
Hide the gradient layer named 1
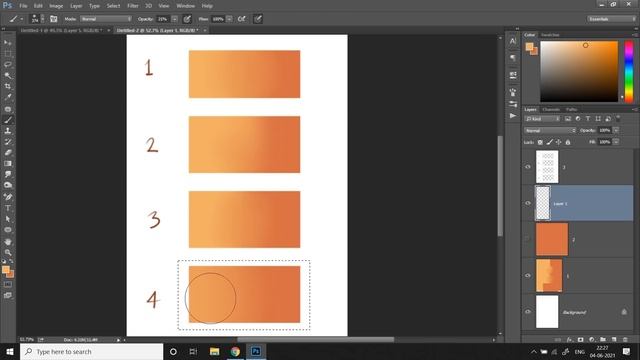point(528,276)
